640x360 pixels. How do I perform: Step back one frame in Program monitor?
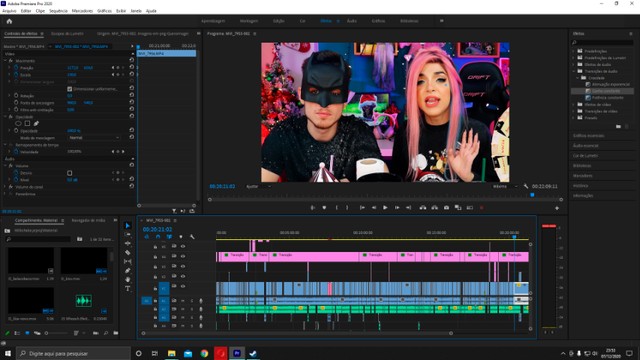point(373,208)
